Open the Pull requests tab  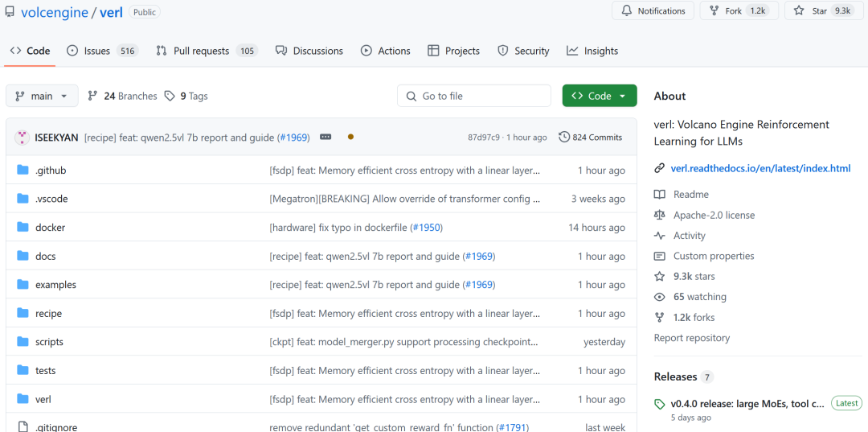207,51
